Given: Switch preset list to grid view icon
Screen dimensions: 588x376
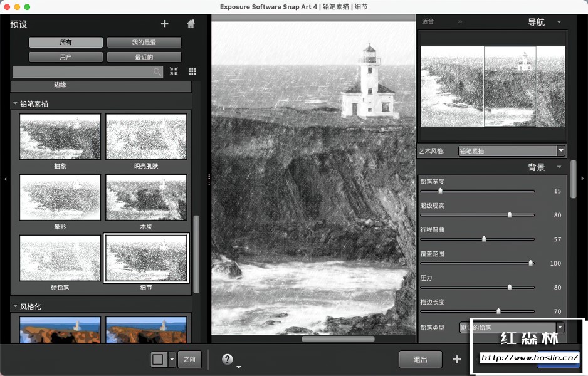Looking at the screenshot, I should click(192, 71).
